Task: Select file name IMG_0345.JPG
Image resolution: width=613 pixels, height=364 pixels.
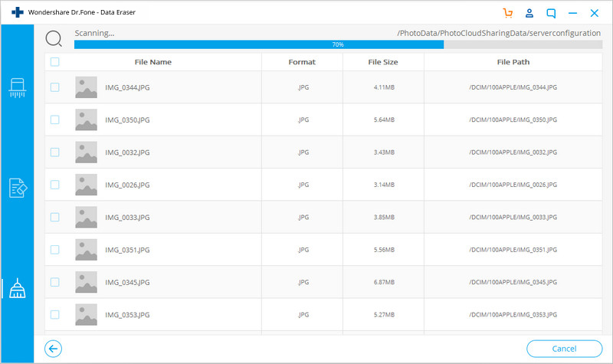Action: pos(127,282)
